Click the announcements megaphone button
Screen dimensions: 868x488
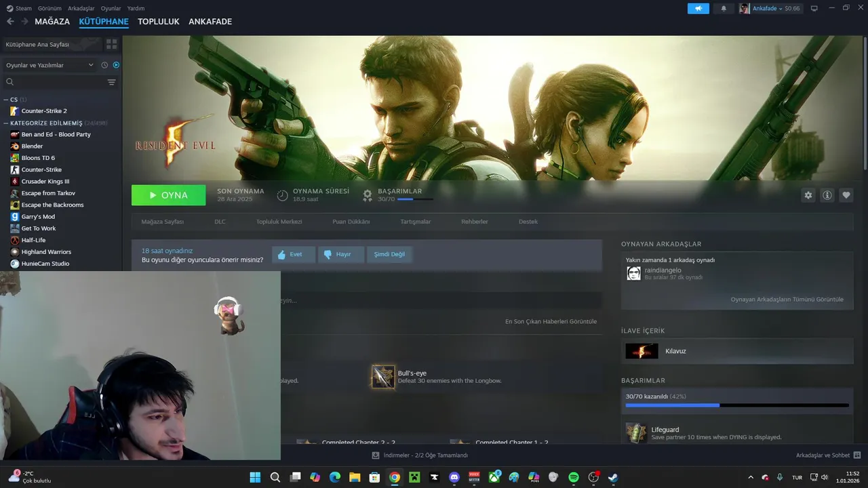tap(698, 8)
